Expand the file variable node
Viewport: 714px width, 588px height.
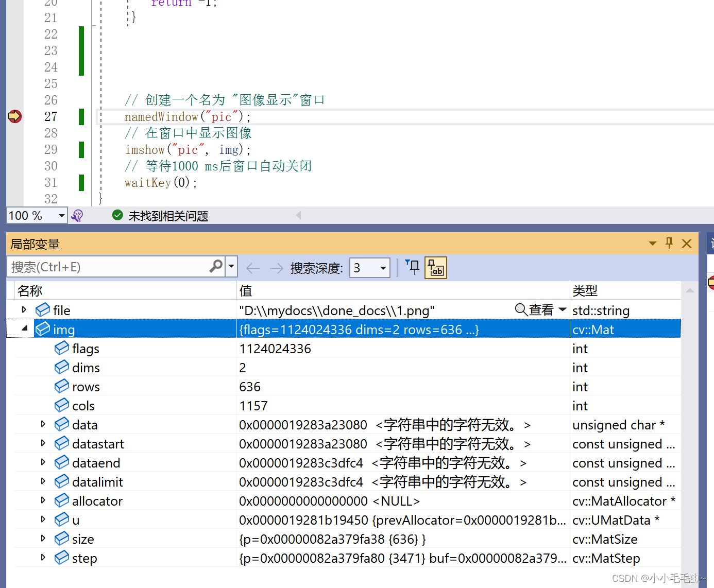(24, 310)
